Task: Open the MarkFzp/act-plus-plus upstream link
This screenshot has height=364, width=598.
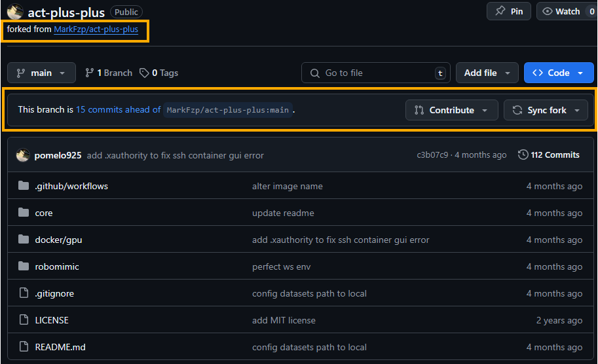Action: click(96, 29)
